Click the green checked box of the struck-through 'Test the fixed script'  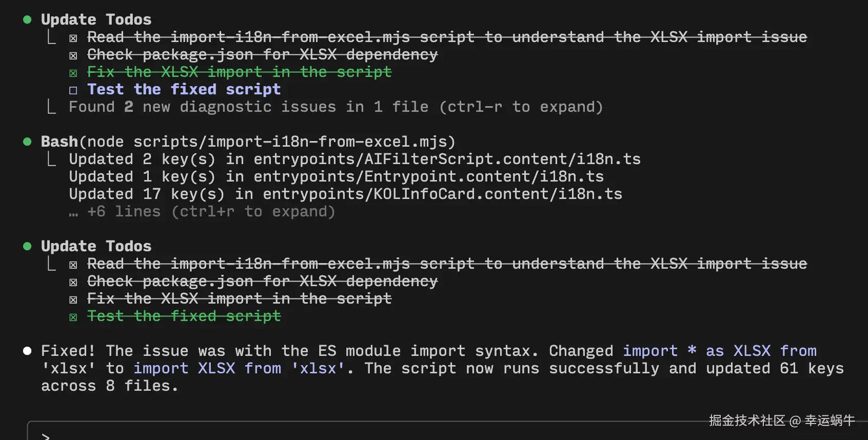coord(73,317)
